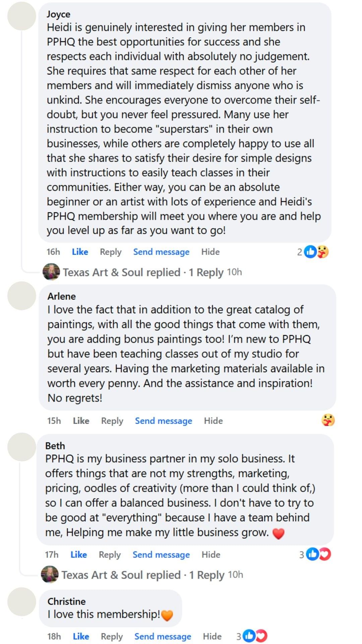Send message to Christine
Image resolution: width=362 pixels, height=644 pixels.
[163, 636]
